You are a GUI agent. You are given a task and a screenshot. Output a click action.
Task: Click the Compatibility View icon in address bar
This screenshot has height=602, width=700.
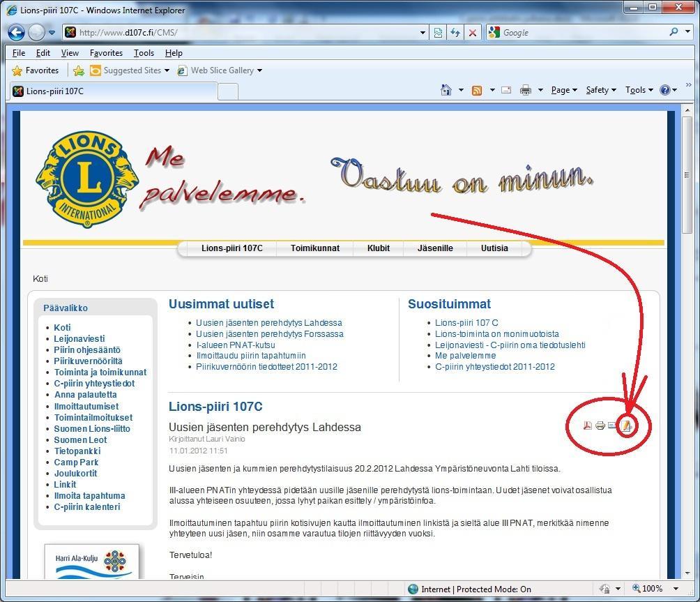[x=438, y=33]
